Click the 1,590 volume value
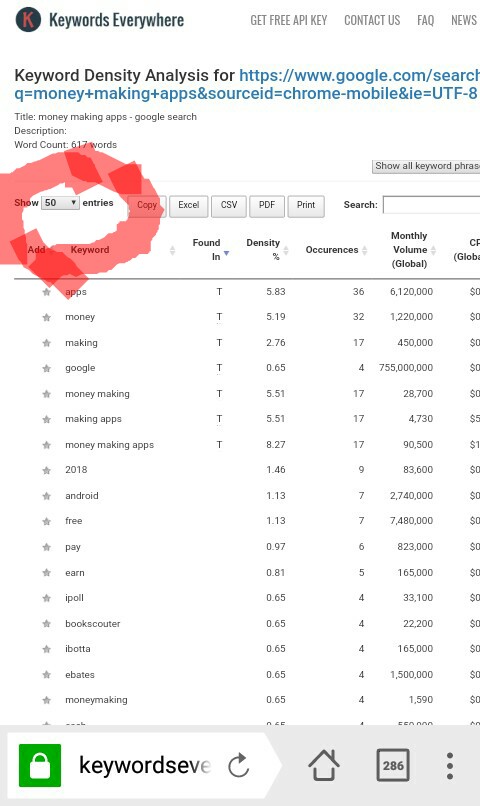 pyautogui.click(x=420, y=700)
